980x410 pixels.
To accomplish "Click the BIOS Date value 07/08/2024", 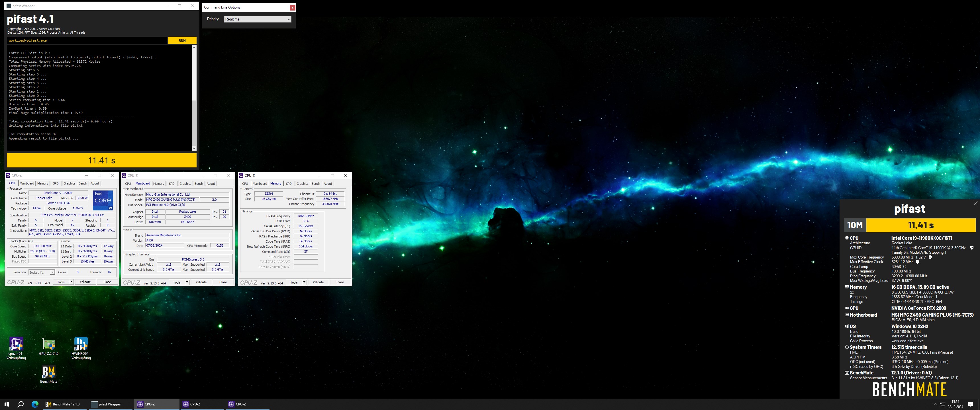I will [164, 246].
